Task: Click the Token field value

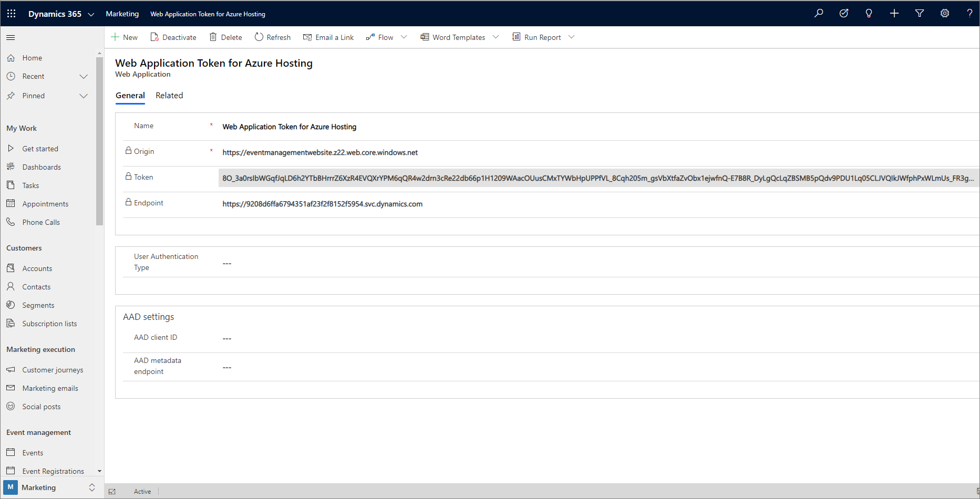Action: click(x=598, y=178)
